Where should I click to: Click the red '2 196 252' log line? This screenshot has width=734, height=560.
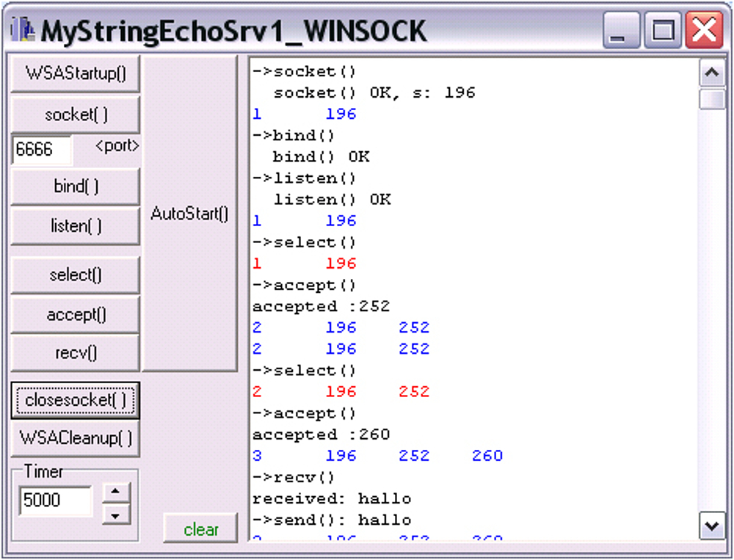tap(341, 391)
